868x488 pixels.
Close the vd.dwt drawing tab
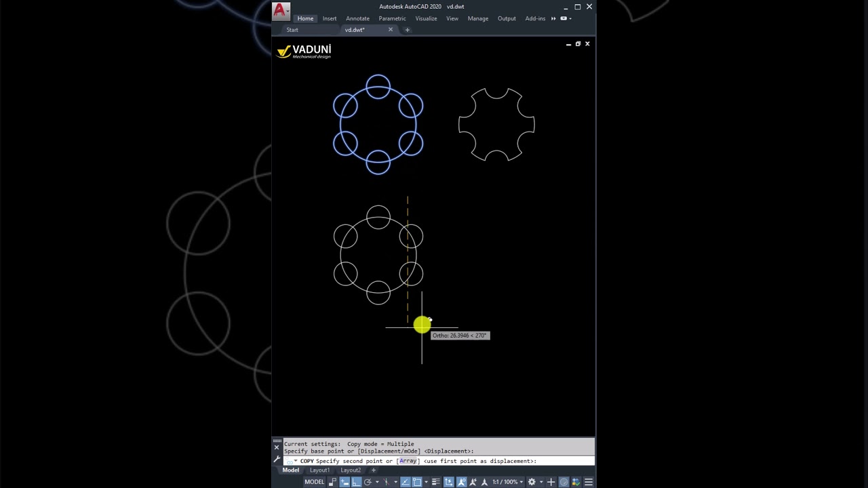(x=391, y=30)
